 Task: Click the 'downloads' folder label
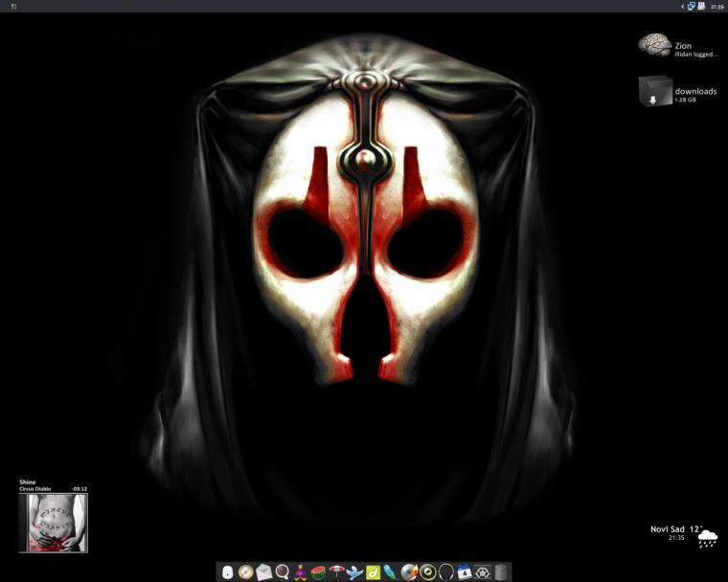(695, 91)
